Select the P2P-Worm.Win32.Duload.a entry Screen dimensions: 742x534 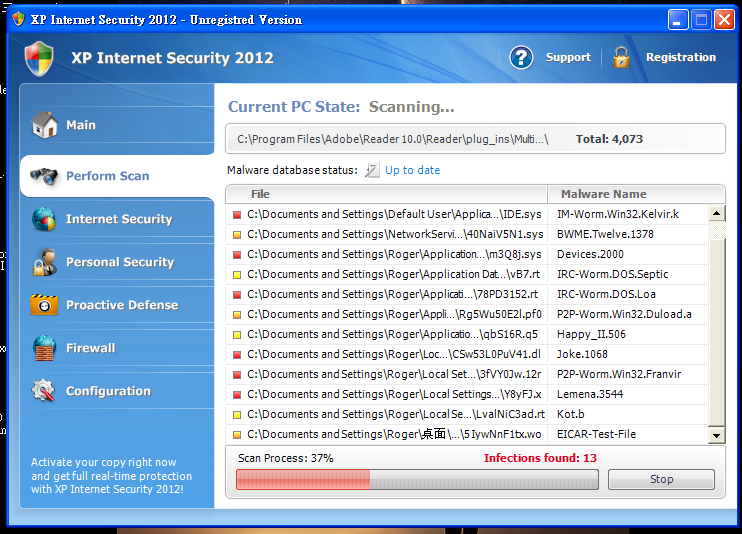pos(624,314)
